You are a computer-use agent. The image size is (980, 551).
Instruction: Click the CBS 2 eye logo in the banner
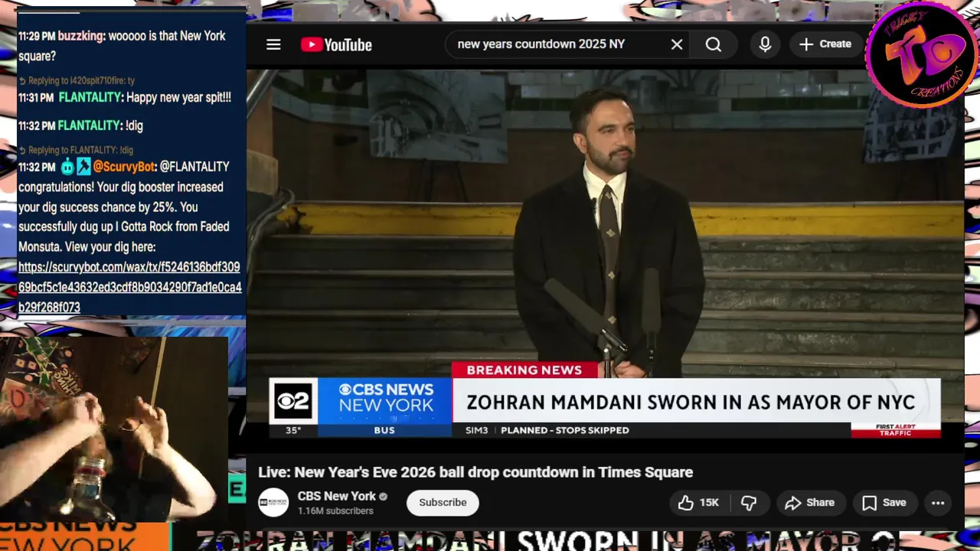[x=293, y=400]
